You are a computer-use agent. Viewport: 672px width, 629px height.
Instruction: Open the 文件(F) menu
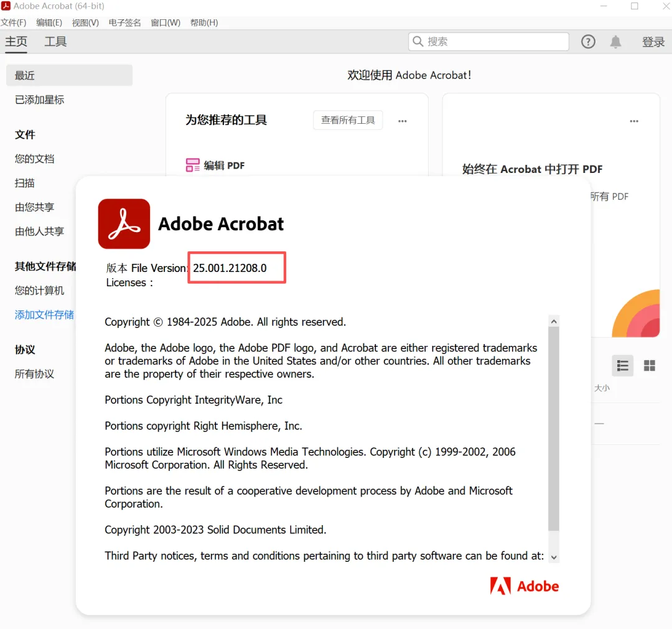click(13, 23)
